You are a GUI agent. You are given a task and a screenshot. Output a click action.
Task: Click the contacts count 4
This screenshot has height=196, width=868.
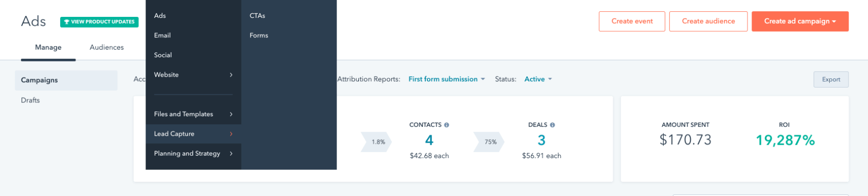[x=429, y=140]
